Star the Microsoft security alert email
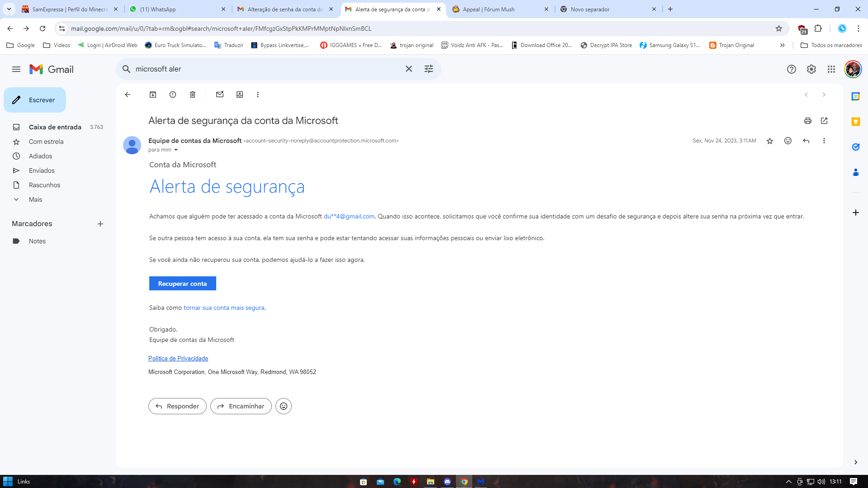This screenshot has width=868, height=488. [x=770, y=141]
